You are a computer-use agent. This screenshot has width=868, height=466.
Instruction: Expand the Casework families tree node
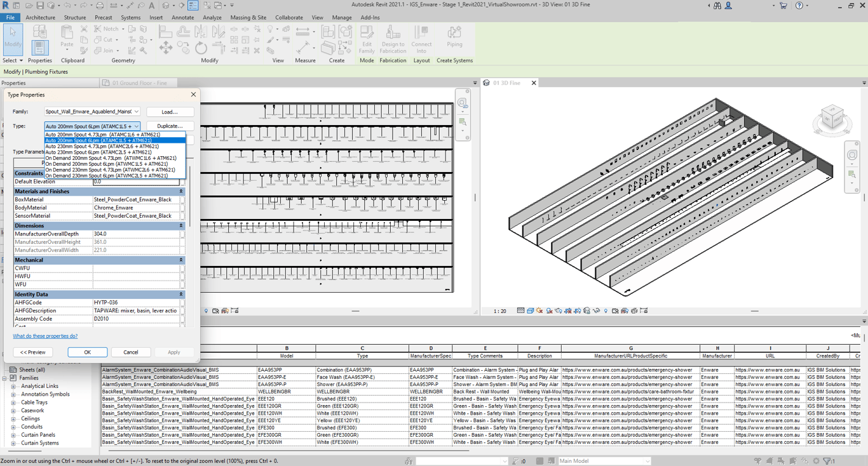click(13, 411)
